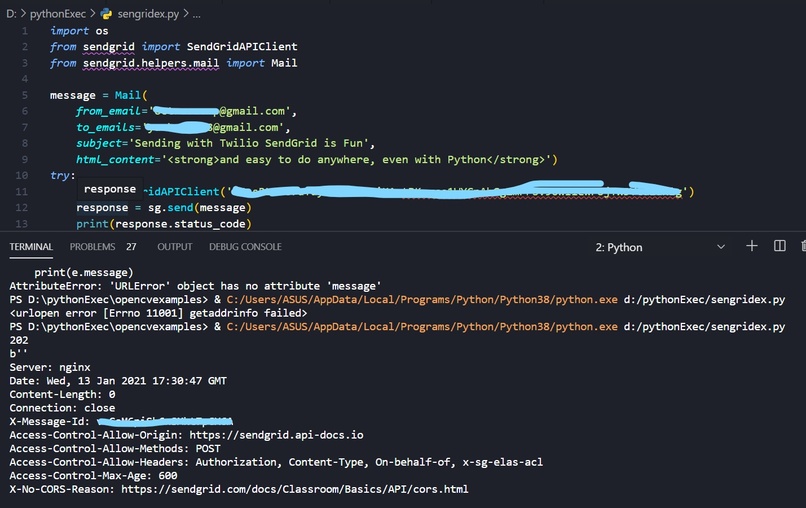The image size is (806, 508).
Task: Click 'Content-Length: 0' in terminal
Action: [62, 394]
